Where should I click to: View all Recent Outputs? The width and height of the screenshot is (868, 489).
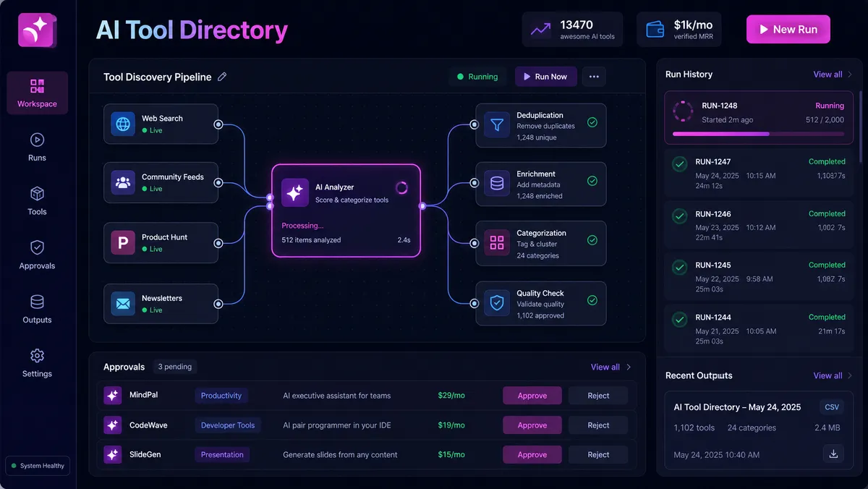tap(827, 375)
